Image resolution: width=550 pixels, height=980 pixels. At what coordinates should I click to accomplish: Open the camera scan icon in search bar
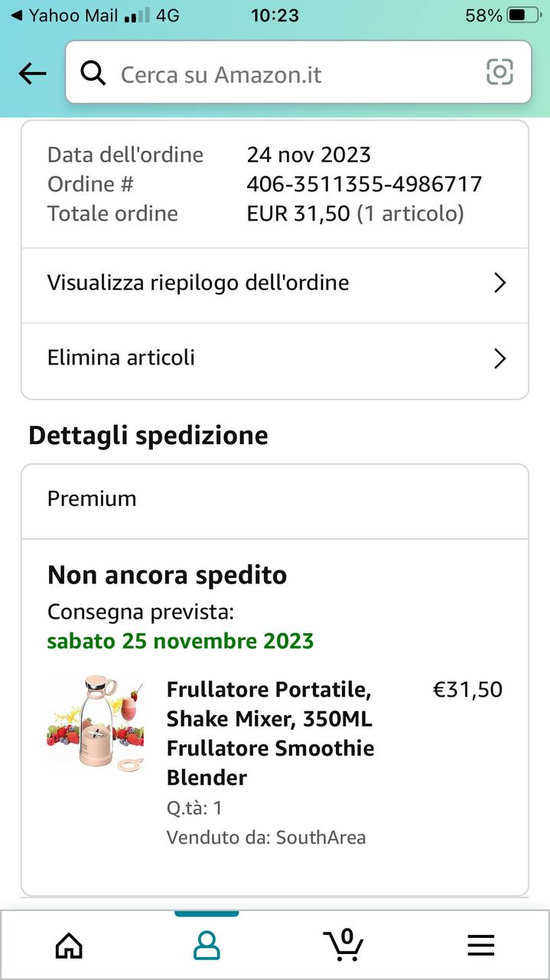pos(500,72)
